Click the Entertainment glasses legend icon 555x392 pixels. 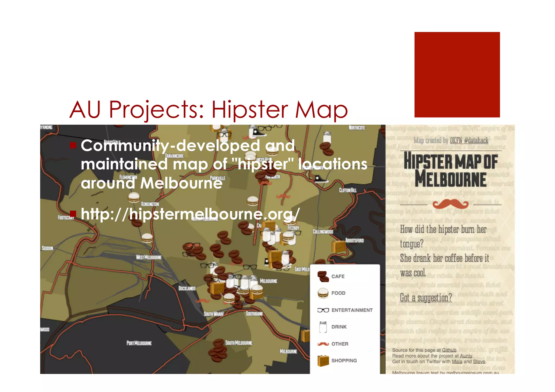[323, 310]
